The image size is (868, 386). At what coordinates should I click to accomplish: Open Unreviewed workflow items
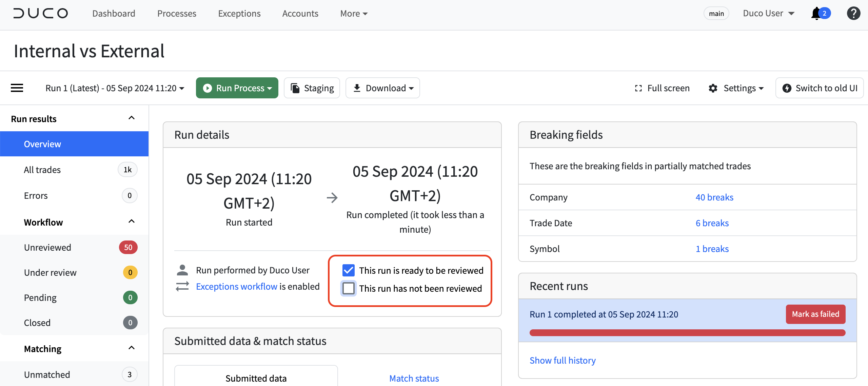coord(74,247)
